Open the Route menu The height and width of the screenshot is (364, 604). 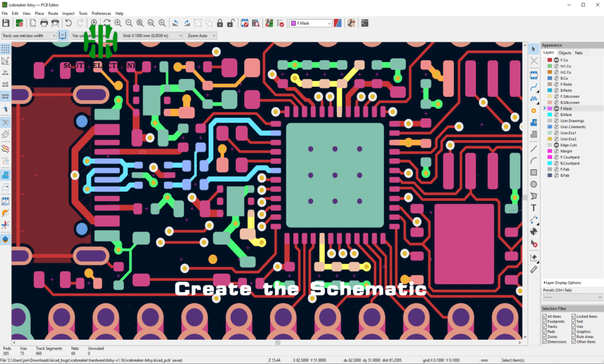(52, 13)
